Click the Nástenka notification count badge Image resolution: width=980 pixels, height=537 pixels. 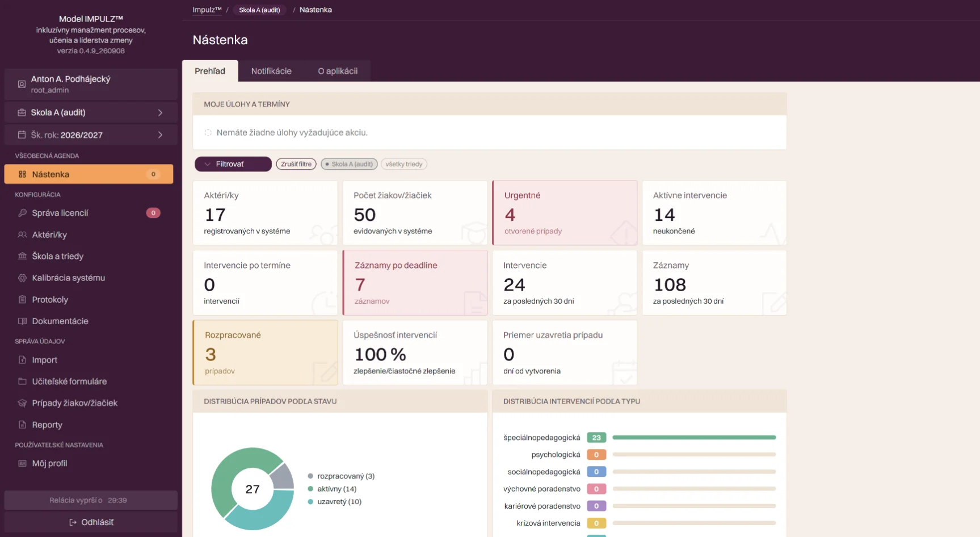tap(153, 174)
